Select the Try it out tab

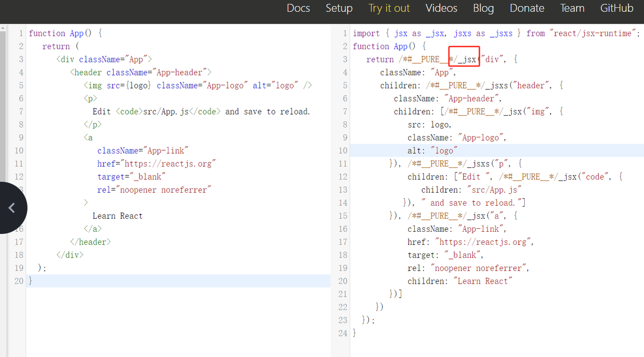click(389, 8)
